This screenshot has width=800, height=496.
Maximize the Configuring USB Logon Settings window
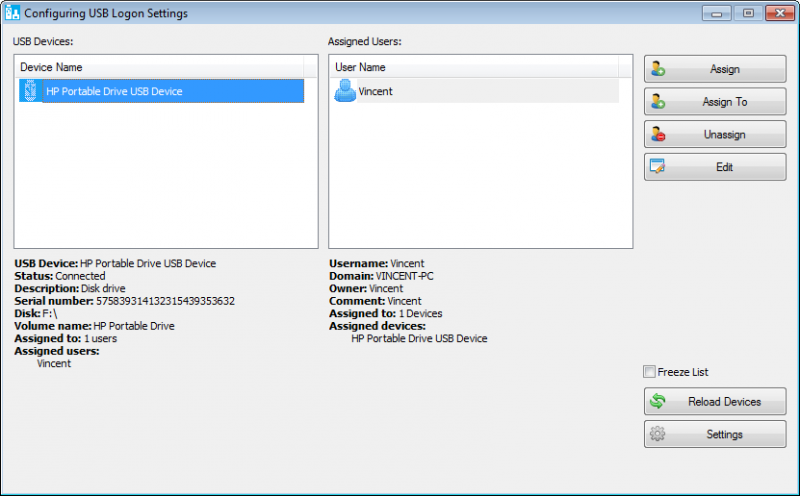[x=748, y=13]
